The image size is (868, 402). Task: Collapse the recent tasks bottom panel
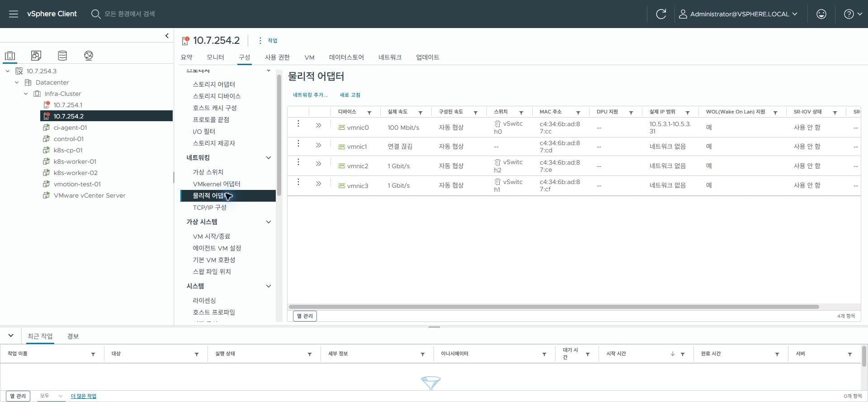11,336
